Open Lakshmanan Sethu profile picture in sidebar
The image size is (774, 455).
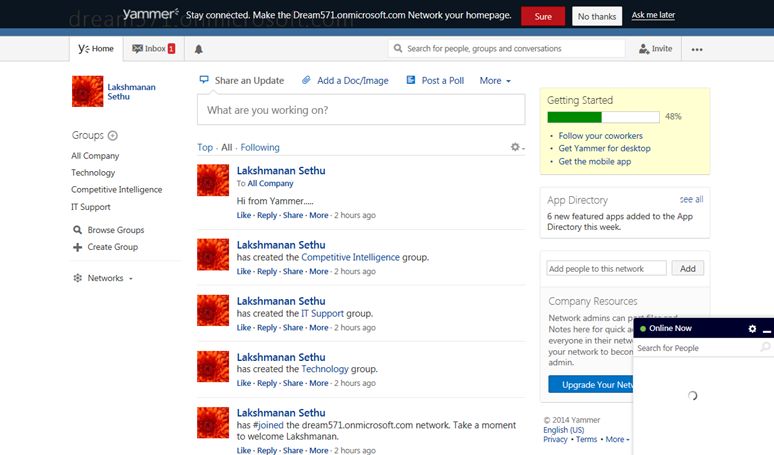[87, 91]
